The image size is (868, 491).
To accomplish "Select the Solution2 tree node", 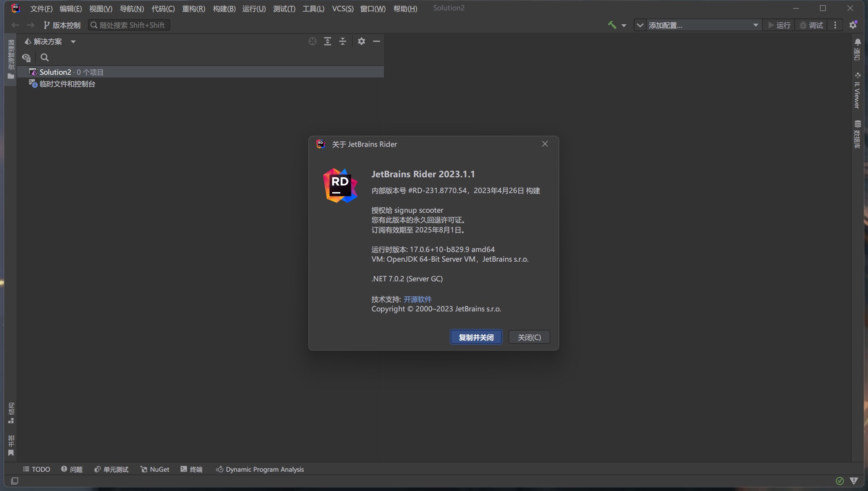I will [200, 72].
